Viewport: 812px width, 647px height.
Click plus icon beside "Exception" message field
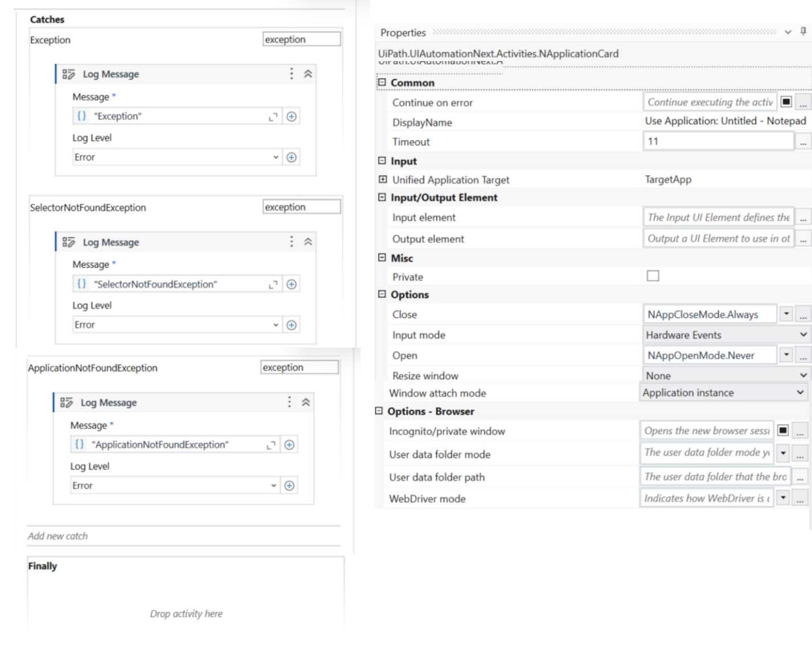pos(291,116)
